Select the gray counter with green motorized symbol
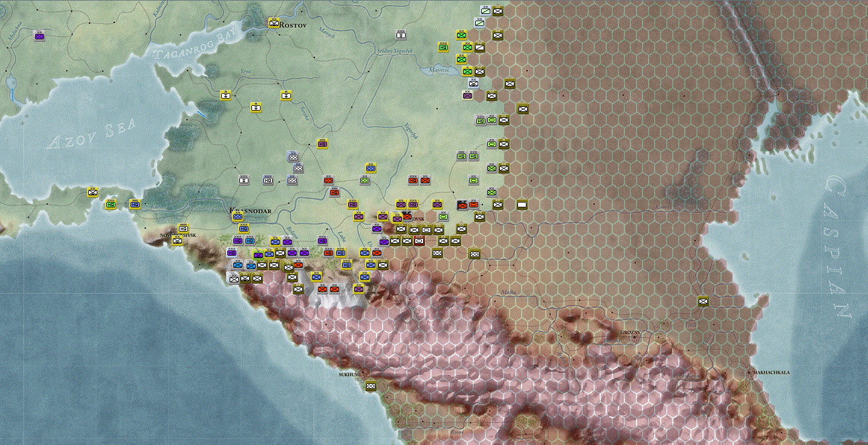 coord(364,180)
